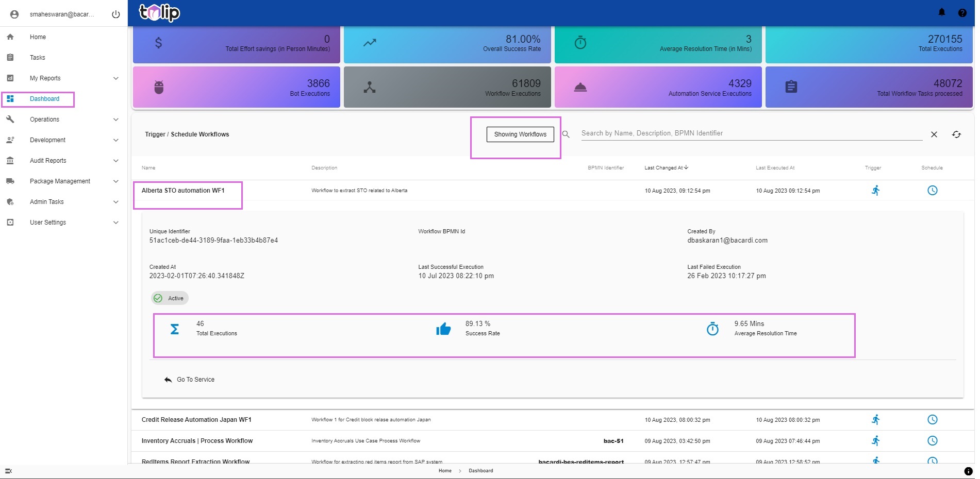This screenshot has height=479, width=980.
Task: Clear the search with the X icon
Action: coord(934,134)
